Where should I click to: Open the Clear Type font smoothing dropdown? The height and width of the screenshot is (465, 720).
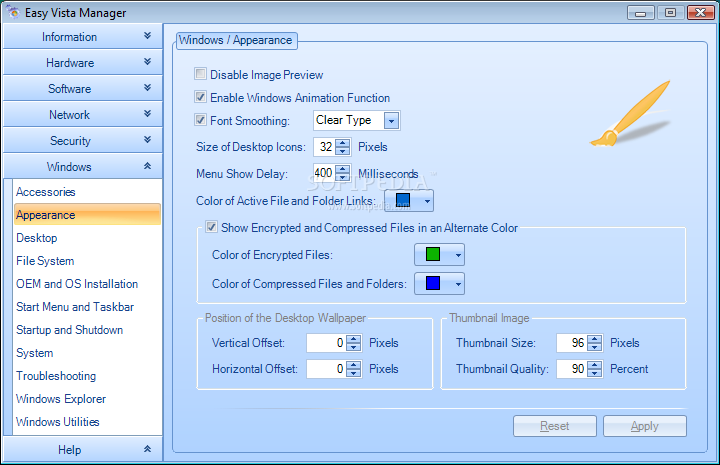(391, 121)
